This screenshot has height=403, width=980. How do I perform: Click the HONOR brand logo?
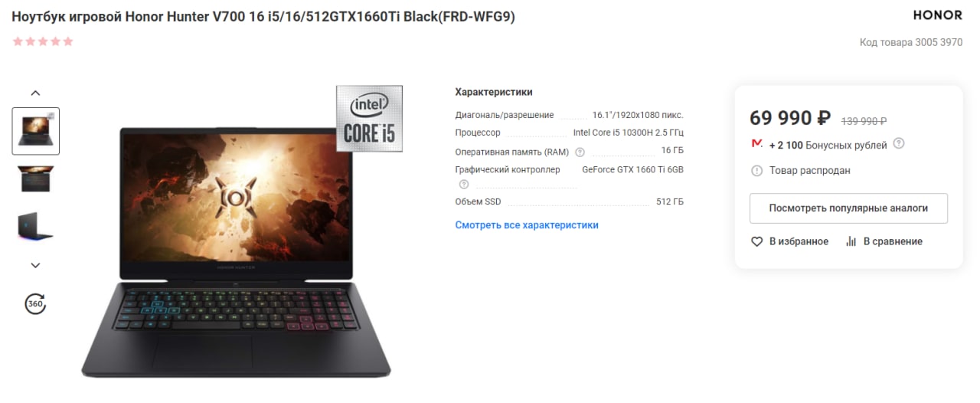(x=938, y=15)
